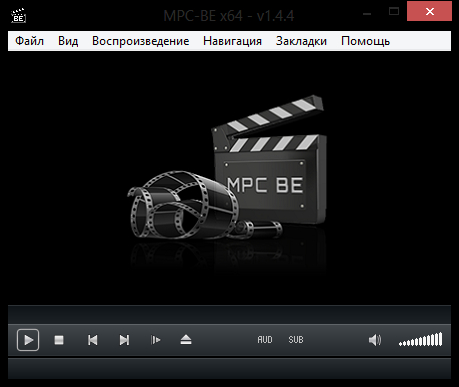459x387 pixels.
Task: Skip to the next track
Action: (x=124, y=340)
